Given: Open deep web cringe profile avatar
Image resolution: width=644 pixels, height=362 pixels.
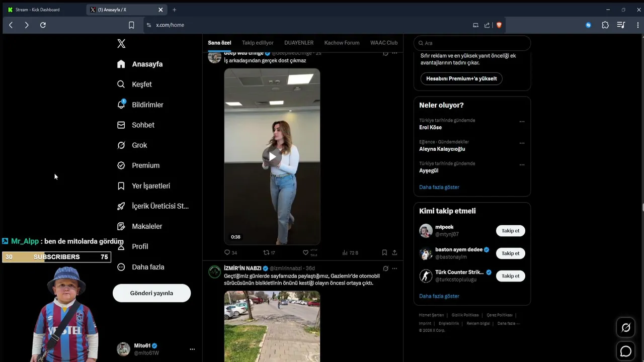Looking at the screenshot, I should pos(215,56).
